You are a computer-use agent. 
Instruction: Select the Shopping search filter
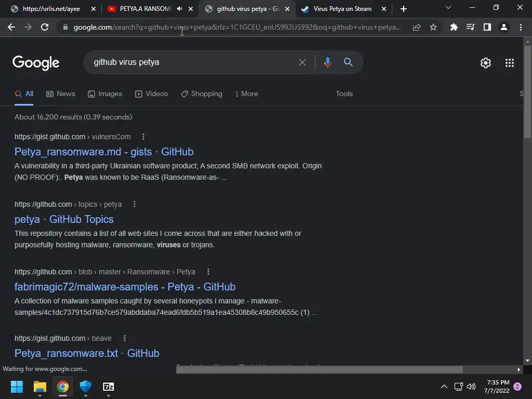tap(202, 94)
